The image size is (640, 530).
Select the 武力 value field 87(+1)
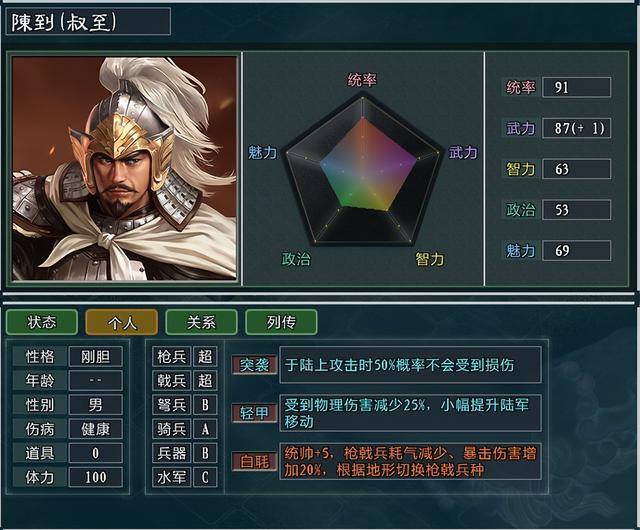(x=576, y=128)
